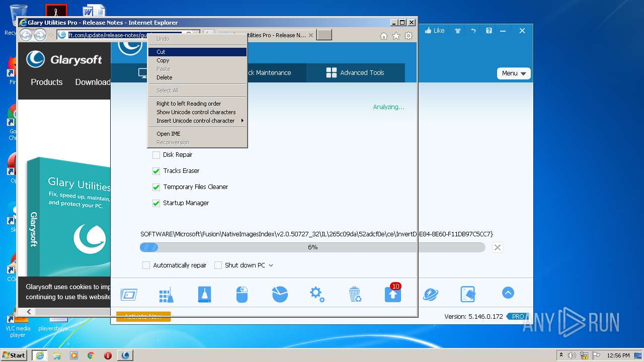Viewport: 644px width, 362px height.
Task: Select Delete from context menu
Action: pos(197,77)
